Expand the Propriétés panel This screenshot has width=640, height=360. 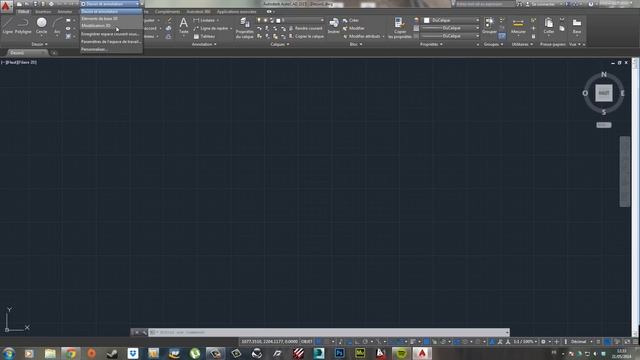431,44
